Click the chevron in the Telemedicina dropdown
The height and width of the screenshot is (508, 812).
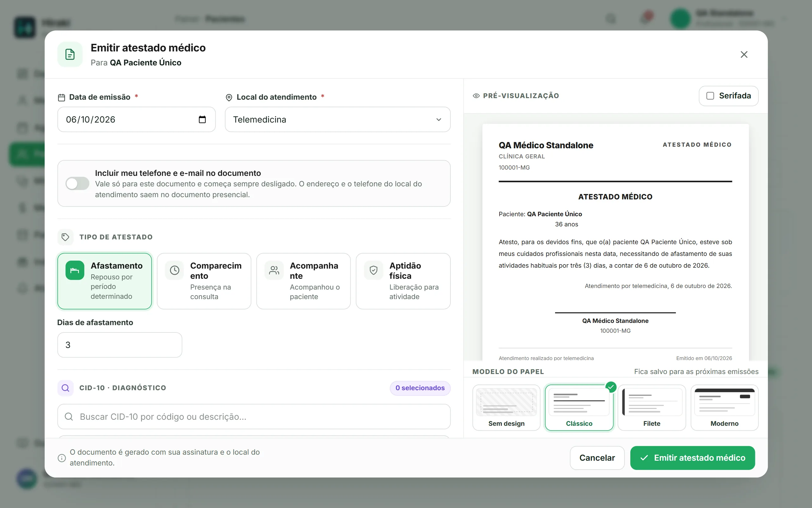pos(439,120)
